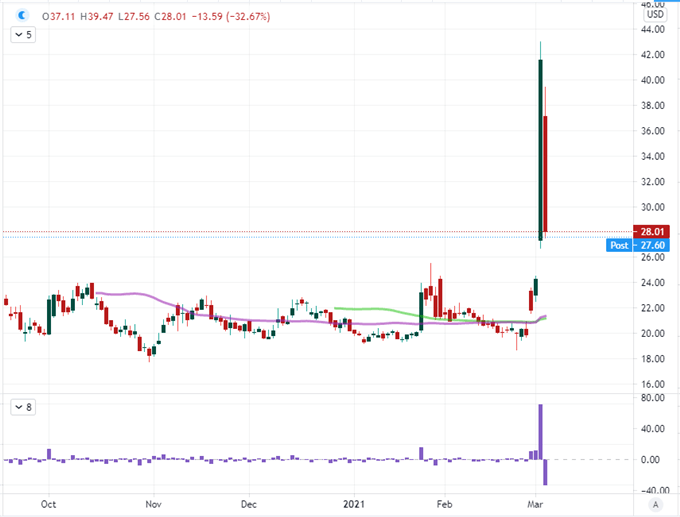Click the 26.00 price axis label
The width and height of the screenshot is (680, 517).
(653, 257)
